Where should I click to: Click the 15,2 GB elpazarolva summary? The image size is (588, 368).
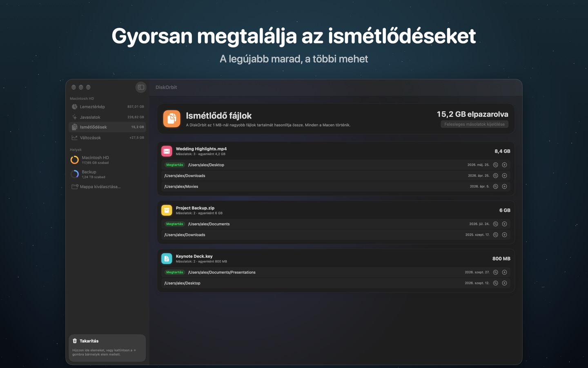[x=472, y=114]
